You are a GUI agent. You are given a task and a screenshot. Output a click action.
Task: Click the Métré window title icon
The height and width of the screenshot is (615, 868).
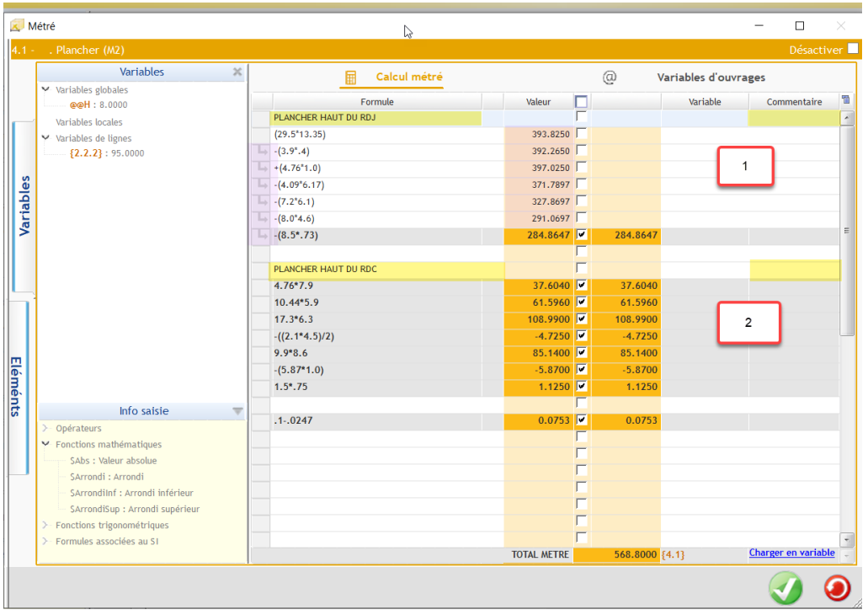16,26
